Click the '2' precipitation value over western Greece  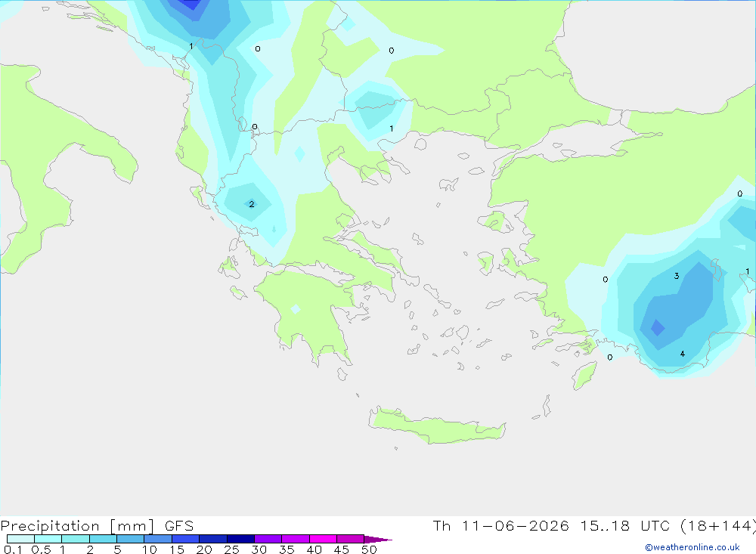pyautogui.click(x=251, y=204)
